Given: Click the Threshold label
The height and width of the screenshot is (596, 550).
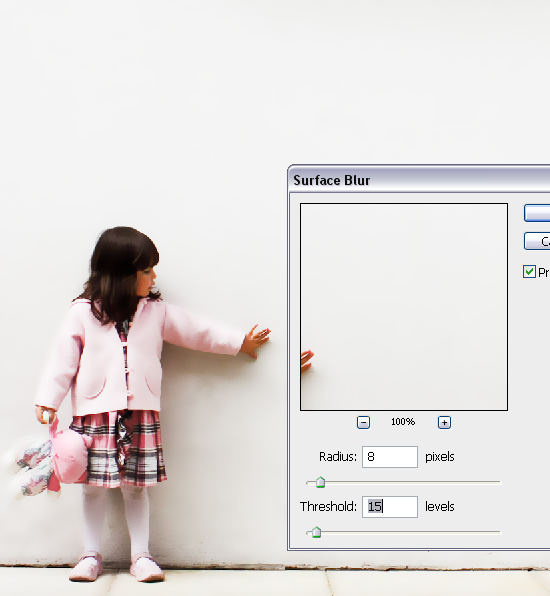Looking at the screenshot, I should [x=328, y=507].
